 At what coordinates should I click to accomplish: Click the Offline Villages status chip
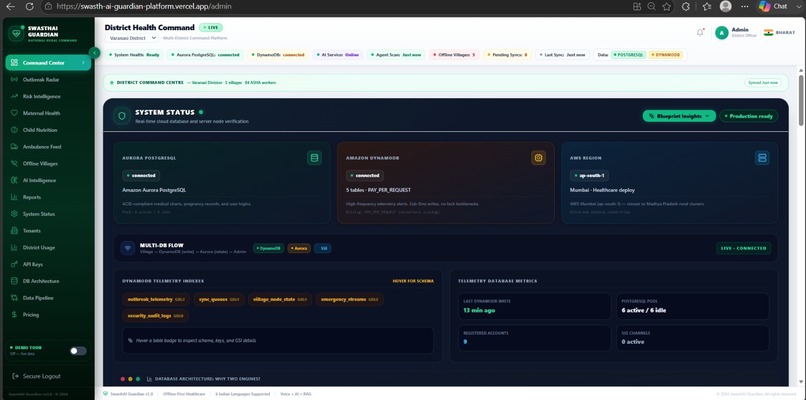[454, 54]
